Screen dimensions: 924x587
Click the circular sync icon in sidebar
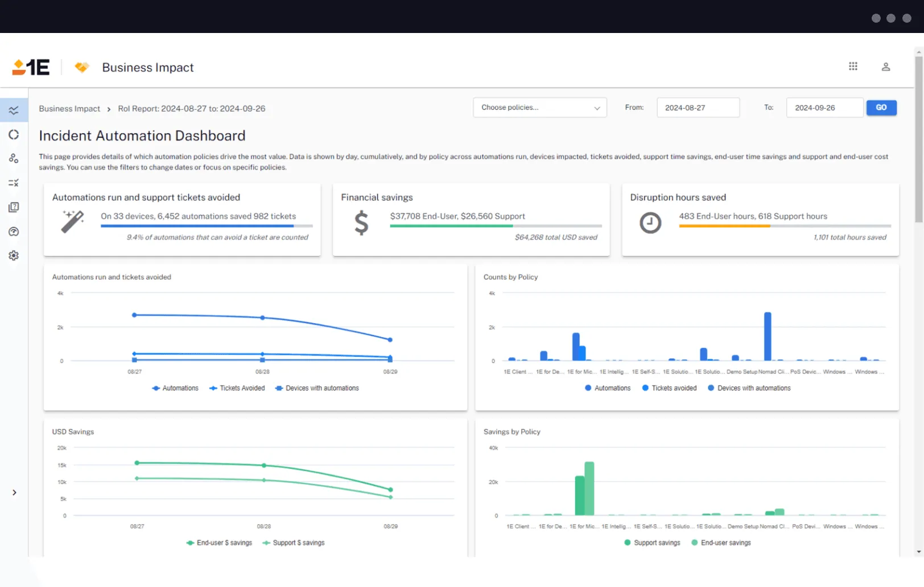[14, 134]
